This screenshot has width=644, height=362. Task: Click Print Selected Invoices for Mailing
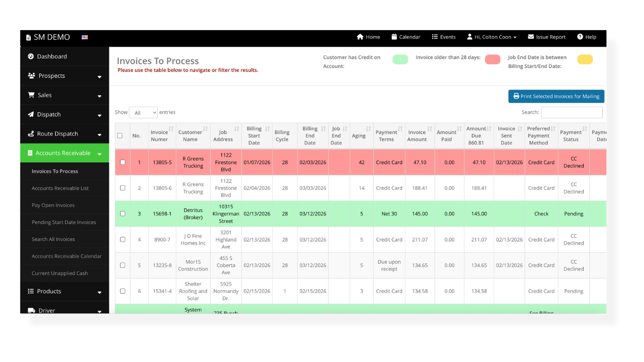tap(556, 96)
